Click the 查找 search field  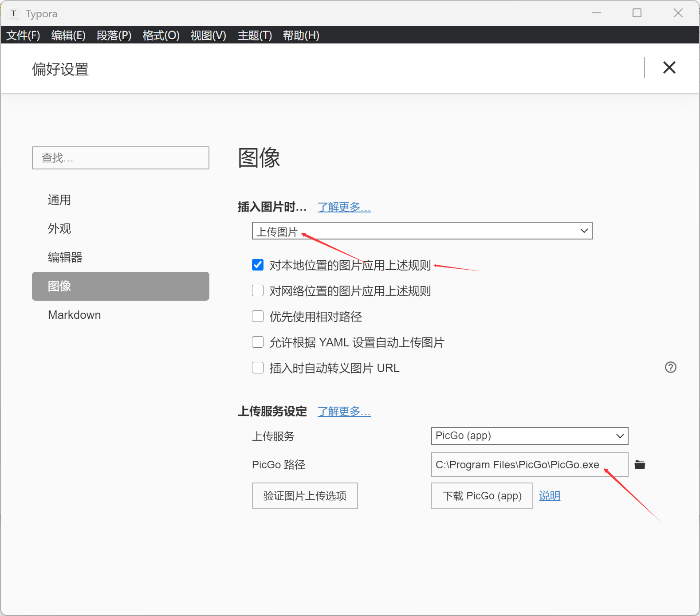(x=121, y=158)
